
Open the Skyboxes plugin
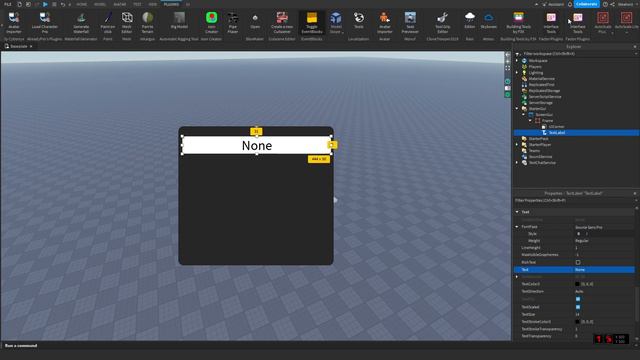pyautogui.click(x=489, y=20)
